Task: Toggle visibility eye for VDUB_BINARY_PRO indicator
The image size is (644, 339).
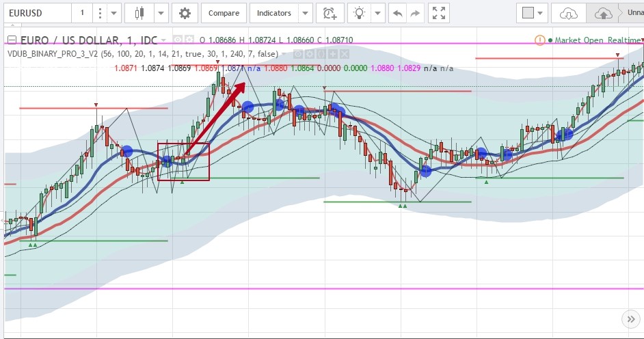Action: (298, 54)
